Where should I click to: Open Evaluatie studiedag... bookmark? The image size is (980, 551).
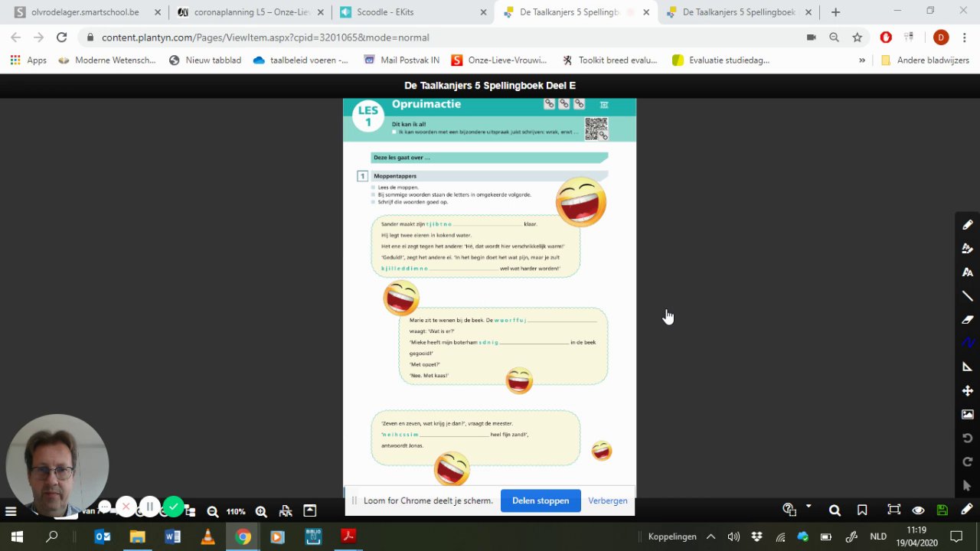click(720, 60)
